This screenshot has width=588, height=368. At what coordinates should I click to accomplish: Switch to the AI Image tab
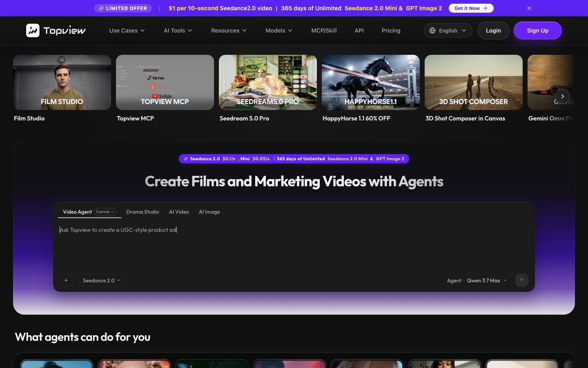[209, 212]
